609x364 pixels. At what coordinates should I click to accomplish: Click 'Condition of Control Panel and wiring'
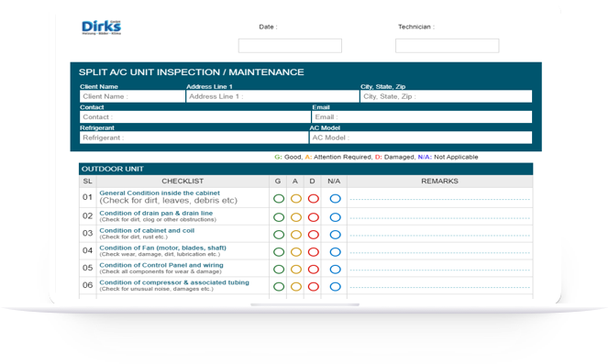pyautogui.click(x=161, y=265)
